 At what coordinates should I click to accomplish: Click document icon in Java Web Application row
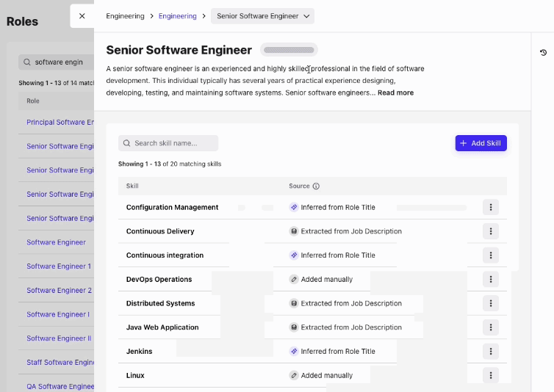click(294, 327)
